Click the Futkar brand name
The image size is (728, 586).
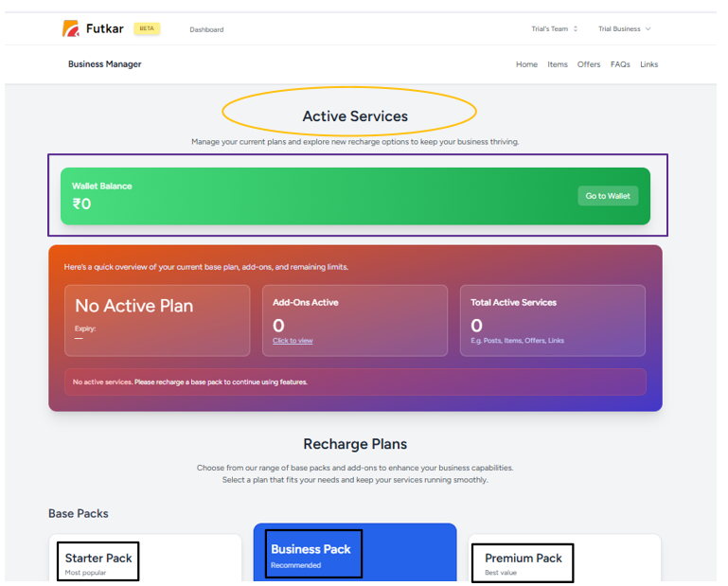pyautogui.click(x=105, y=28)
